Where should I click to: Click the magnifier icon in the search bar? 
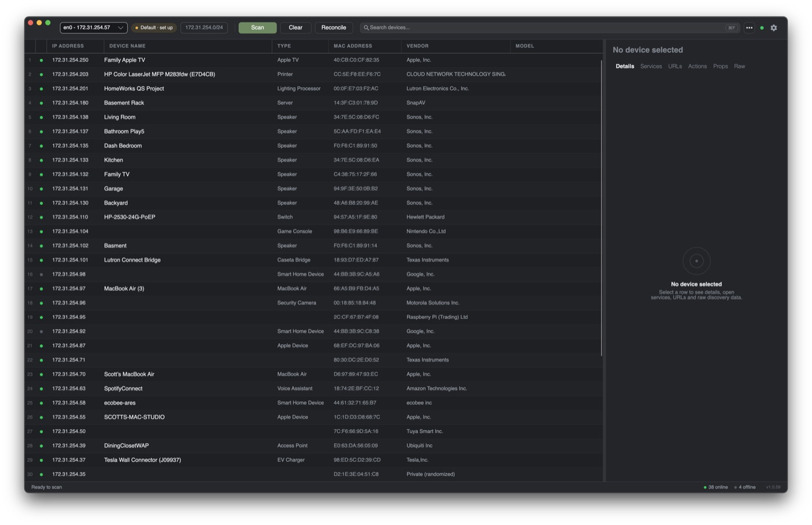click(x=366, y=28)
